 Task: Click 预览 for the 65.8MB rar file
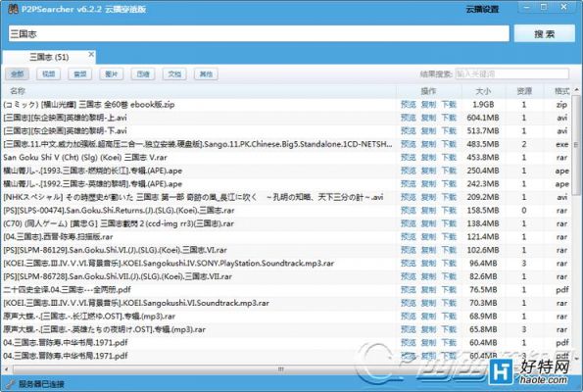click(x=409, y=329)
